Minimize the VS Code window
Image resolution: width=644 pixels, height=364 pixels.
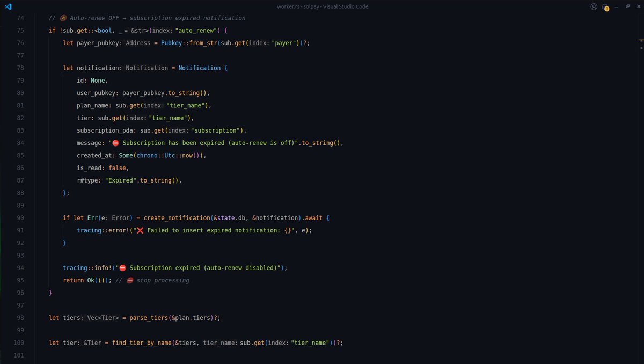(x=618, y=6)
